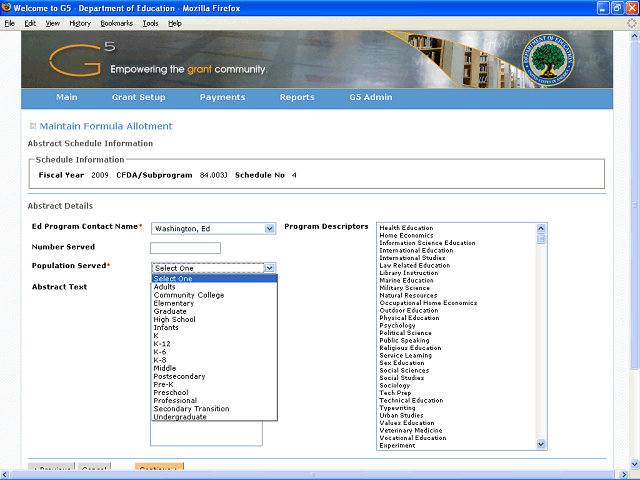Image resolution: width=640 pixels, height=480 pixels.
Task: Open the Bookmarks menu
Action: (116, 22)
